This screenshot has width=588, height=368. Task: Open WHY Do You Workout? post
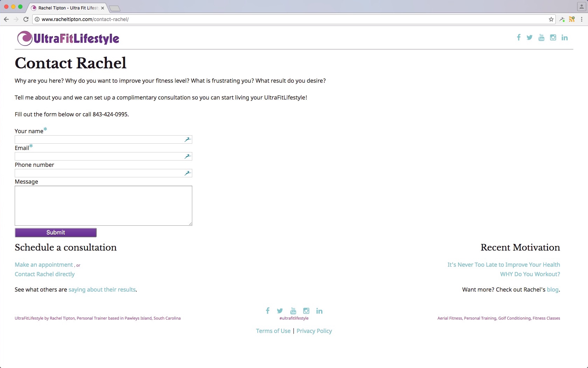(530, 274)
